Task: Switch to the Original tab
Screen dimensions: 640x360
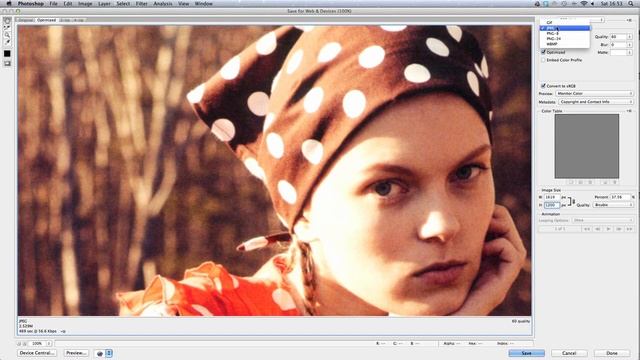Action: (25, 20)
